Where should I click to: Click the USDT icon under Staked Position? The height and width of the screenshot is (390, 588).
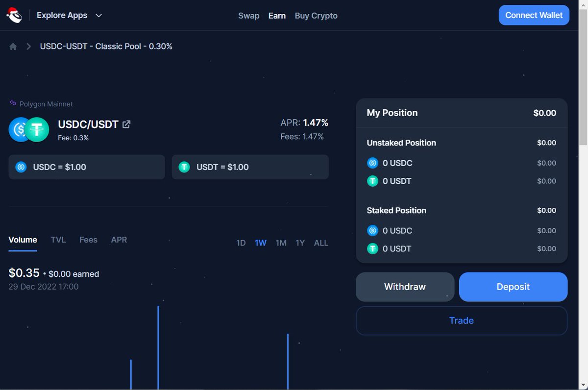[x=372, y=249]
